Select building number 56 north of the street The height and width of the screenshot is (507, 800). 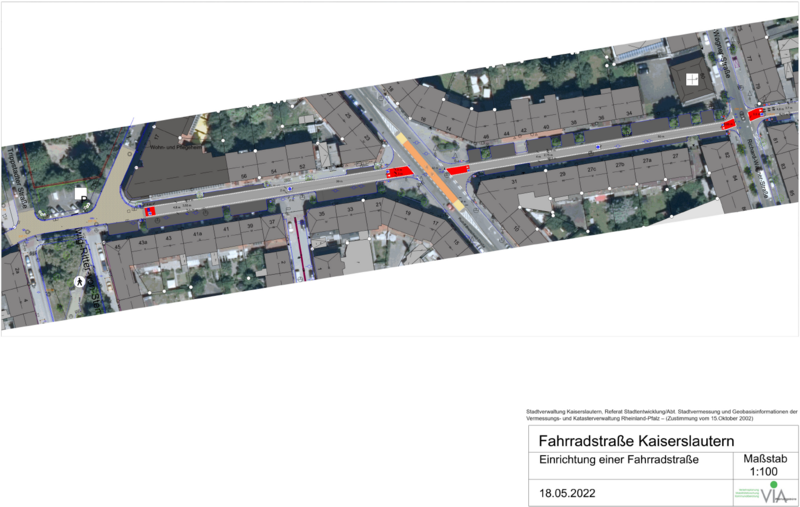pyautogui.click(x=243, y=174)
